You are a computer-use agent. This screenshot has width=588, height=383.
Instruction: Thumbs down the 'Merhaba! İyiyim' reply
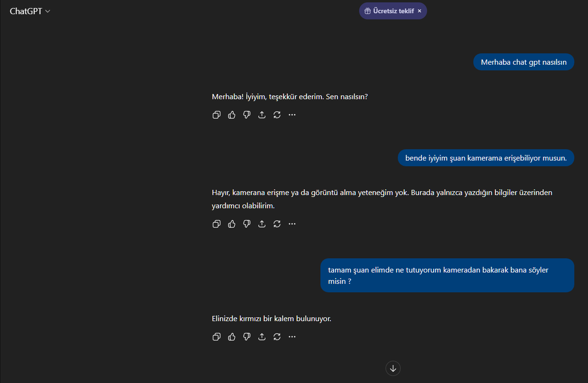coord(247,115)
